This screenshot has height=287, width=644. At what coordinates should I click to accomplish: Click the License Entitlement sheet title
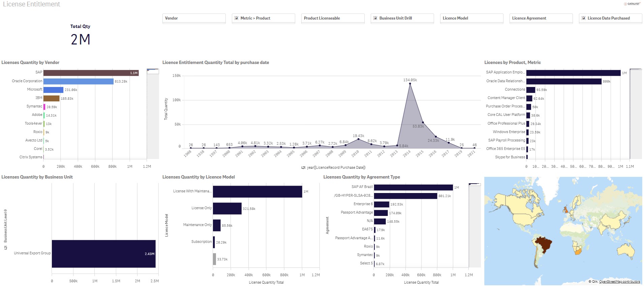tap(31, 4)
